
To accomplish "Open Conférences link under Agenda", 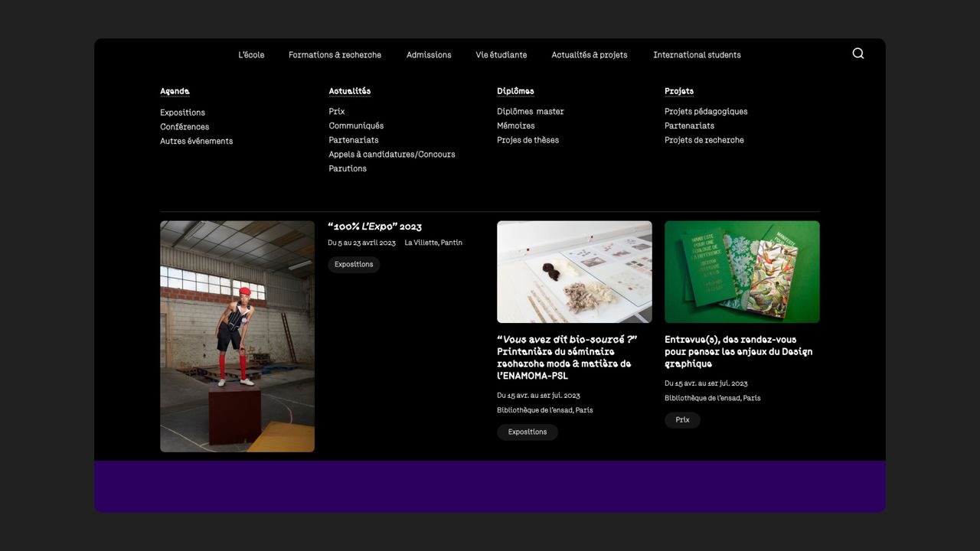I will [x=185, y=127].
